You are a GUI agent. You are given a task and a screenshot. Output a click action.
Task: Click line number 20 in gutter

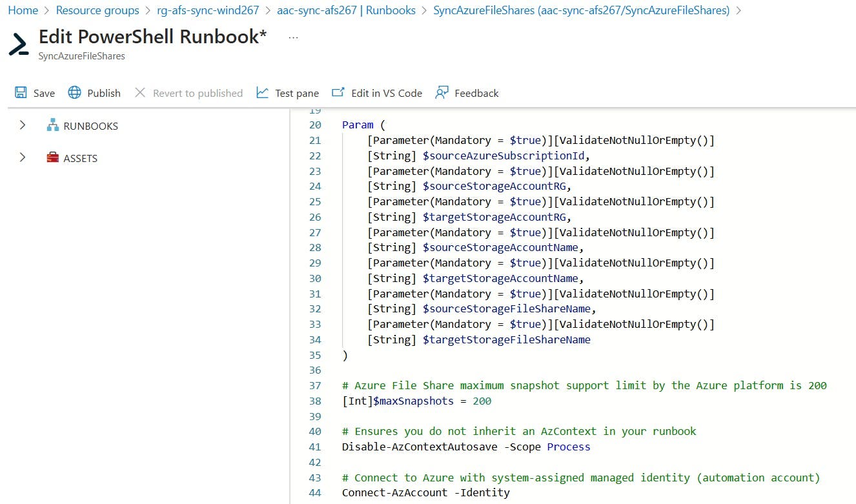pyautogui.click(x=315, y=125)
